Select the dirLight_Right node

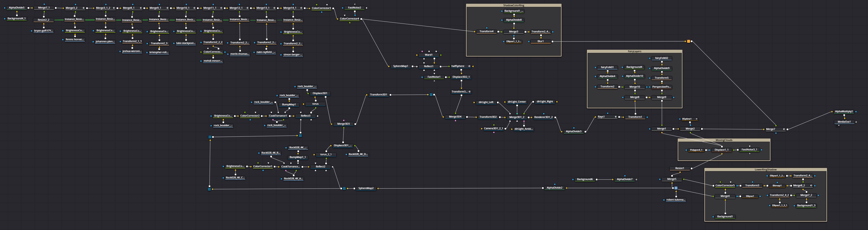pos(545,101)
